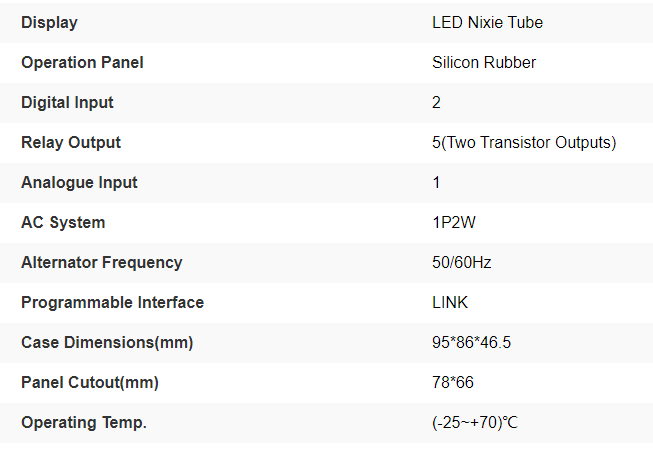Click the Case Dimensions(mm) label
The image size is (653, 454).
point(107,342)
